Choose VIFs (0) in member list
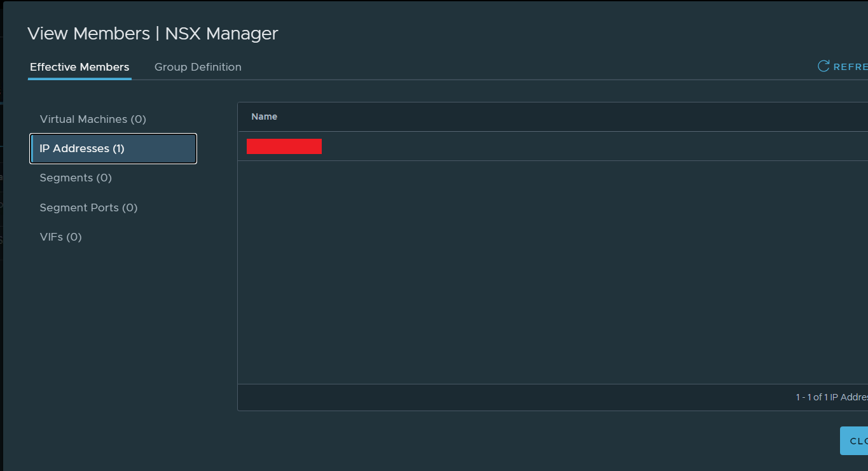 60,237
